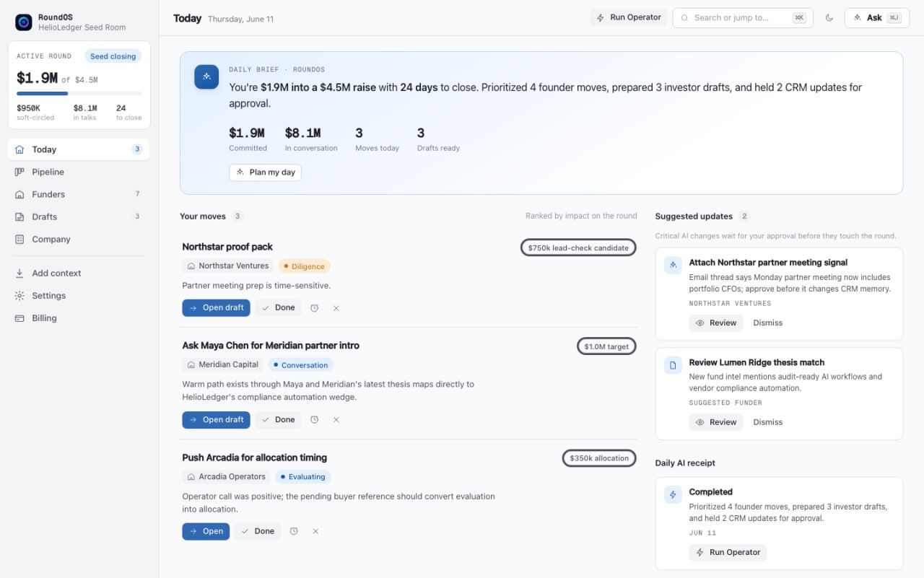Dismiss the Ask Maya Chen move

pyautogui.click(x=336, y=420)
